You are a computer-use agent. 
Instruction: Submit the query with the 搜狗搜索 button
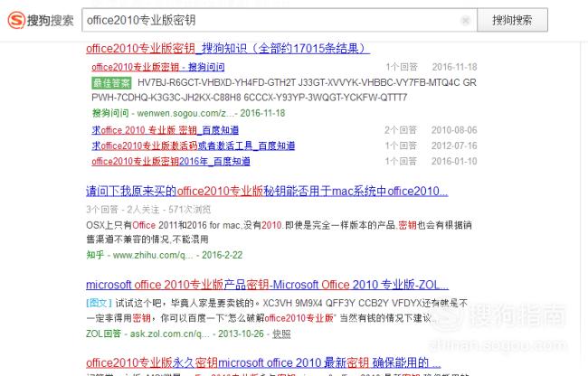point(512,20)
